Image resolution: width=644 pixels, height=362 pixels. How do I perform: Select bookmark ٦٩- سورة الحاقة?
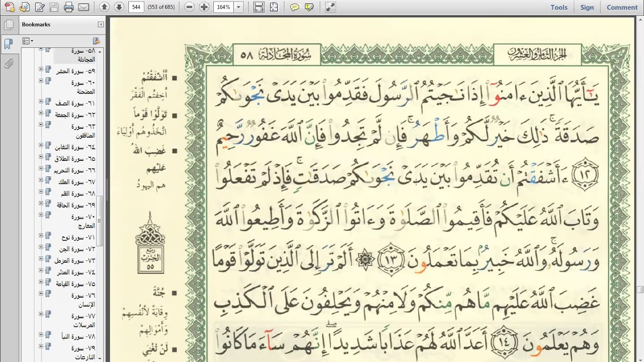pyautogui.click(x=75, y=205)
